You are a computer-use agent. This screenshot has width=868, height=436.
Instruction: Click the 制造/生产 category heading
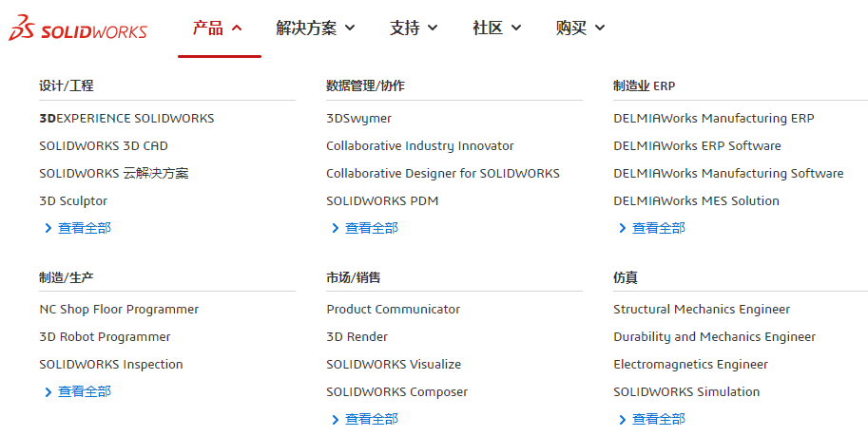(x=67, y=277)
